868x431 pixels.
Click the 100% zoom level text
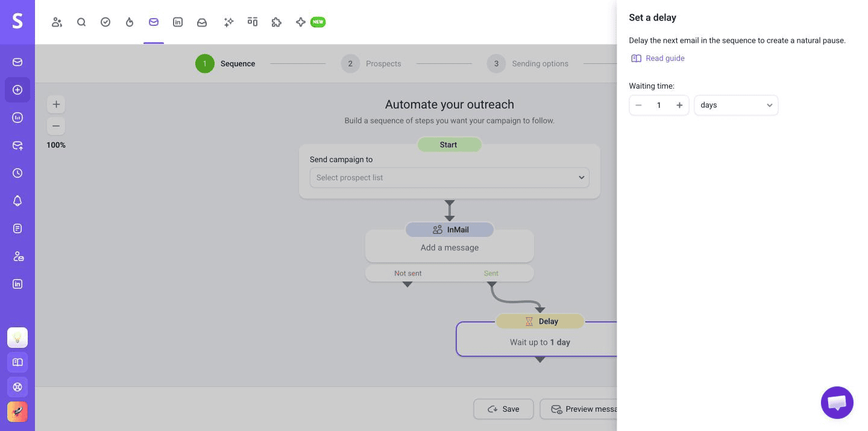[56, 145]
